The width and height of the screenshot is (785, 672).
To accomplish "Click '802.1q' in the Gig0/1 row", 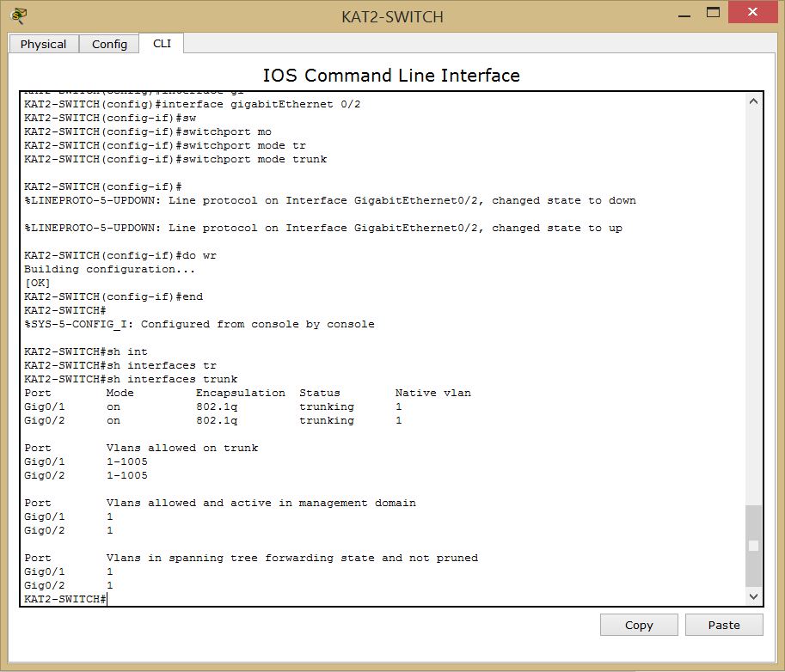I will [x=217, y=406].
